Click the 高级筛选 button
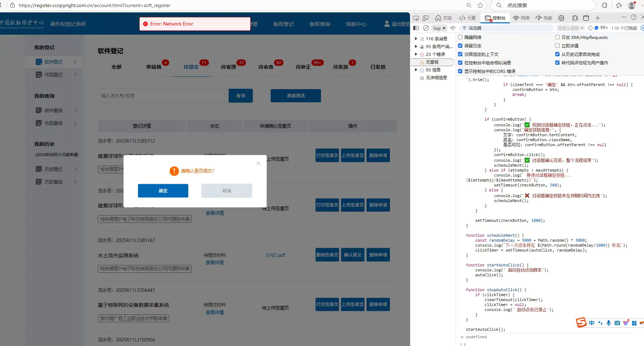 296,96
